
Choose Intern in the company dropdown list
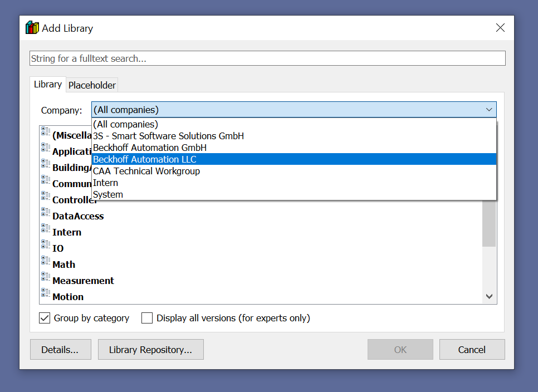(x=294, y=183)
